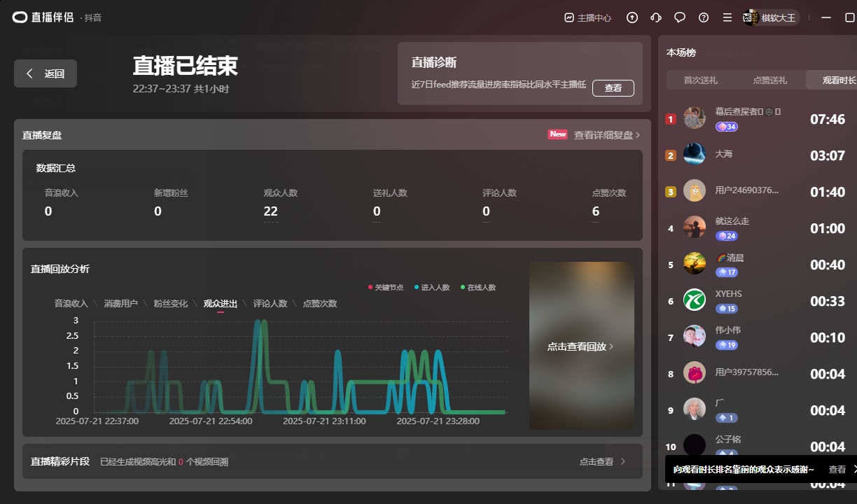Click 点击查看回放 replay thumbnail
The width and height of the screenshot is (857, 504).
click(x=582, y=346)
